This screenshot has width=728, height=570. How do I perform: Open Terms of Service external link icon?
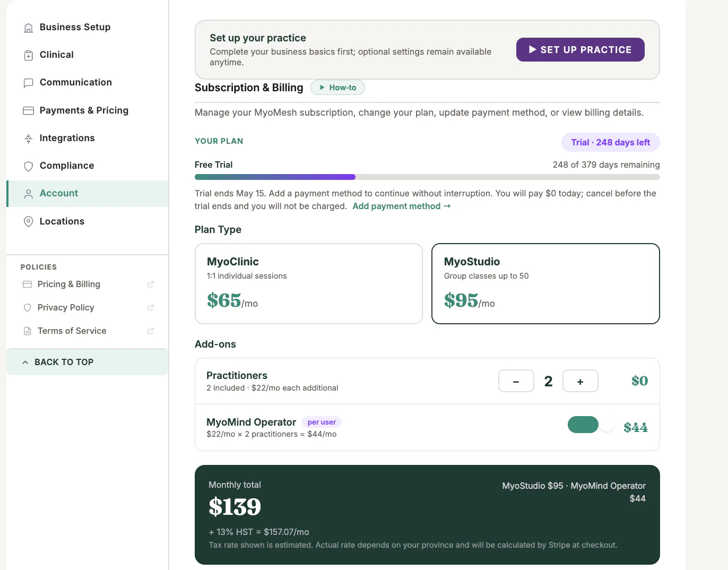150,331
